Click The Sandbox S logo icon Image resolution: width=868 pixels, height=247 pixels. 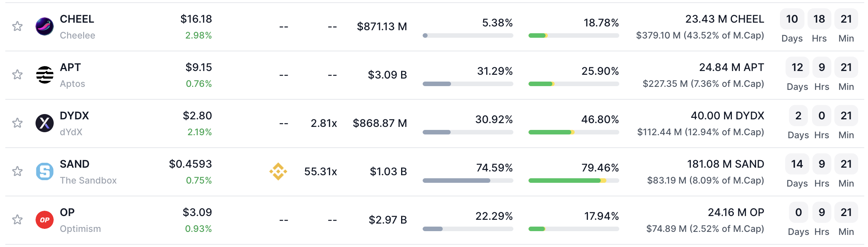click(45, 171)
